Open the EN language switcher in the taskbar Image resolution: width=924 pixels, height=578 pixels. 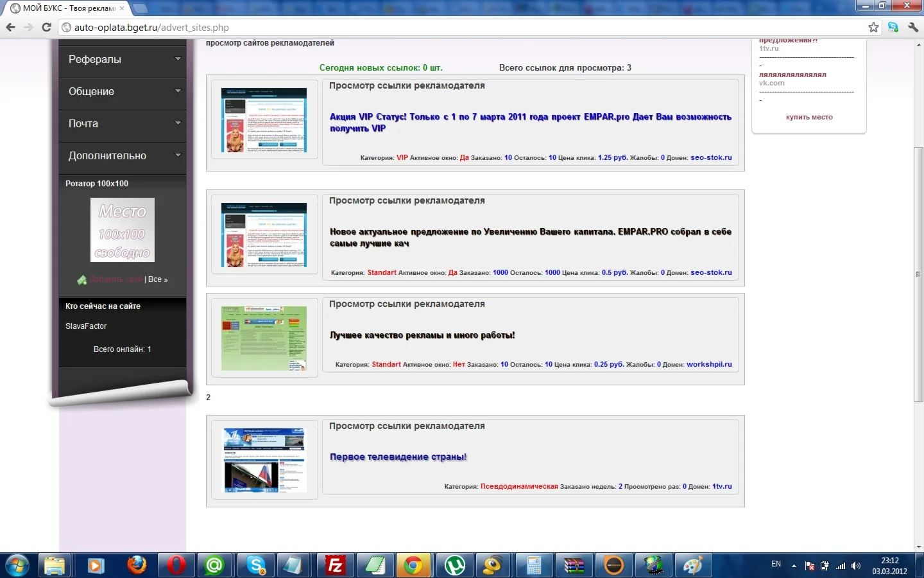(x=776, y=564)
